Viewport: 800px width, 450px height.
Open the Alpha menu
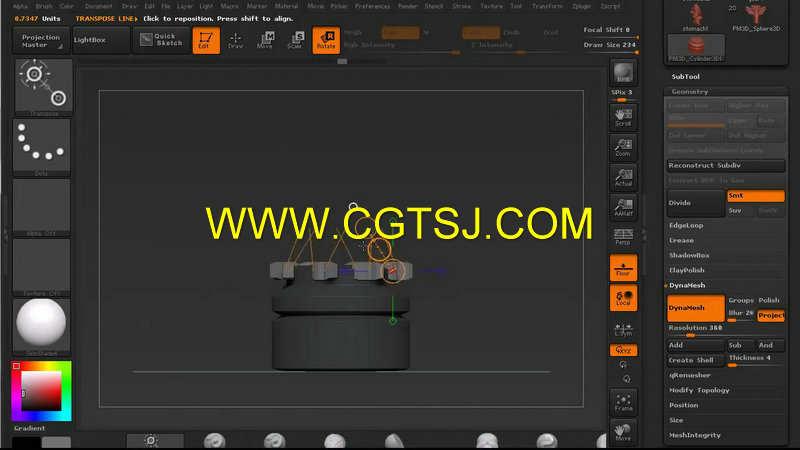tap(20, 7)
